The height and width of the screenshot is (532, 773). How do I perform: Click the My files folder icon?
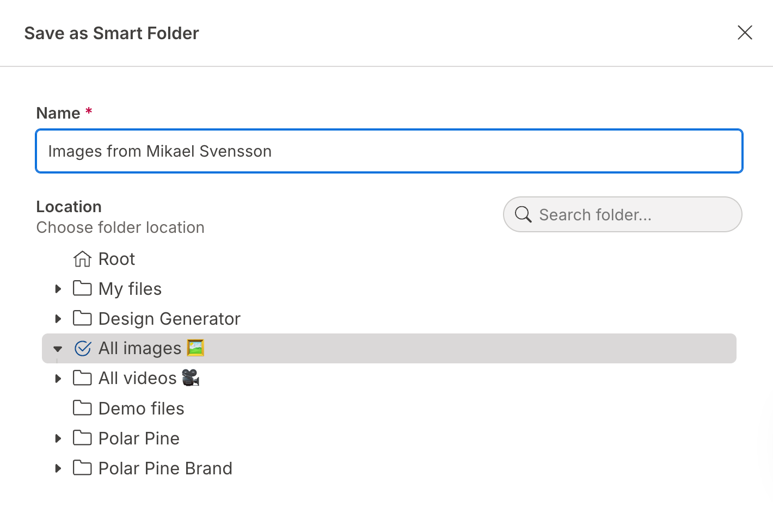coord(82,289)
